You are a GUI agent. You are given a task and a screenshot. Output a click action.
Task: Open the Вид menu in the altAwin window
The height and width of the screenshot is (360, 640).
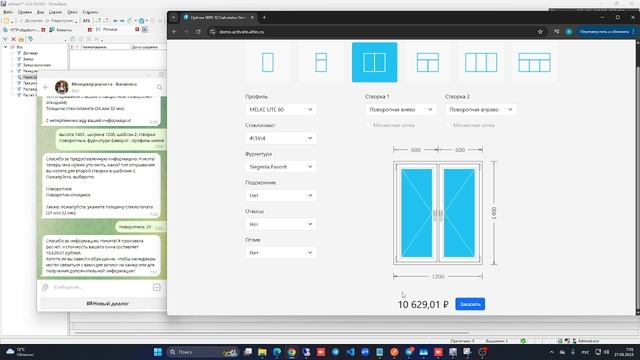coord(40,12)
